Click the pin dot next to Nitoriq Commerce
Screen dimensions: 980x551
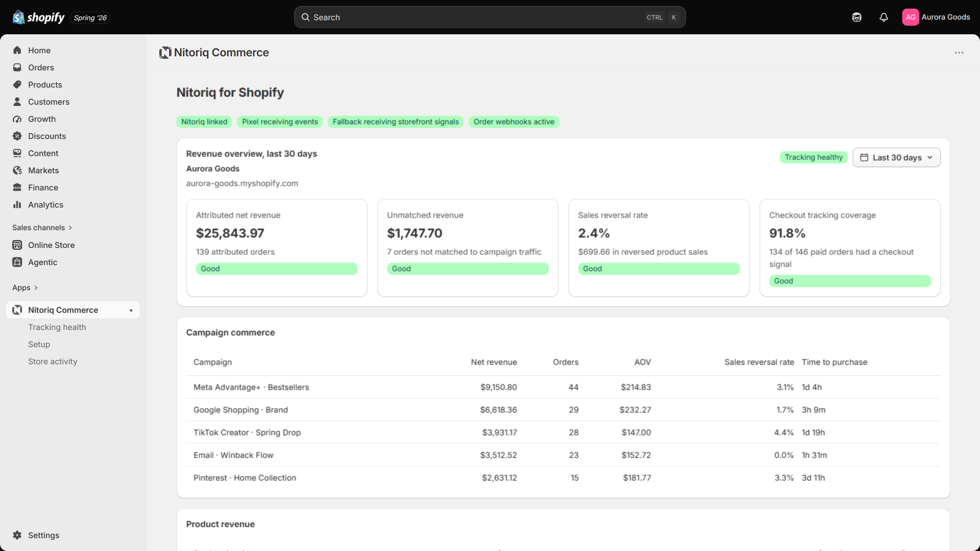coord(131,310)
